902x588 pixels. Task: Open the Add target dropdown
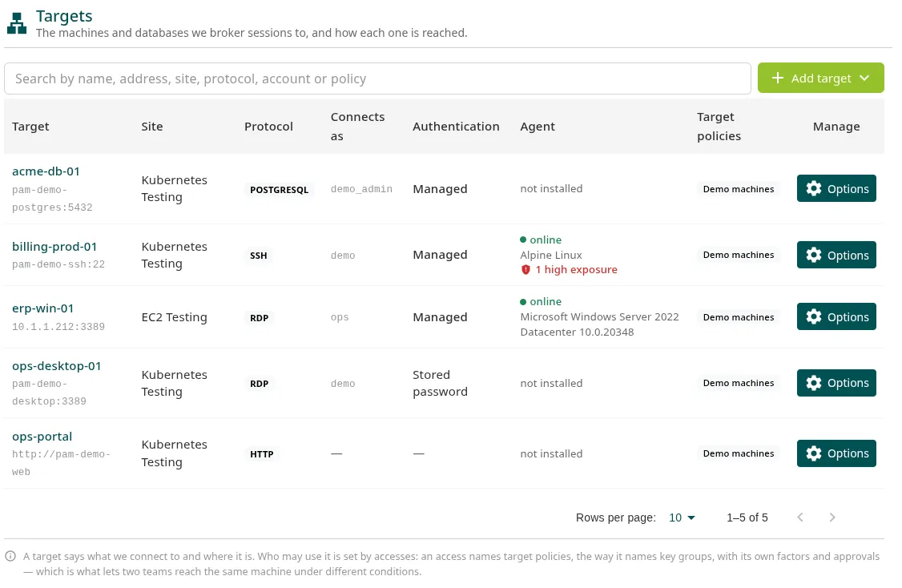point(820,79)
